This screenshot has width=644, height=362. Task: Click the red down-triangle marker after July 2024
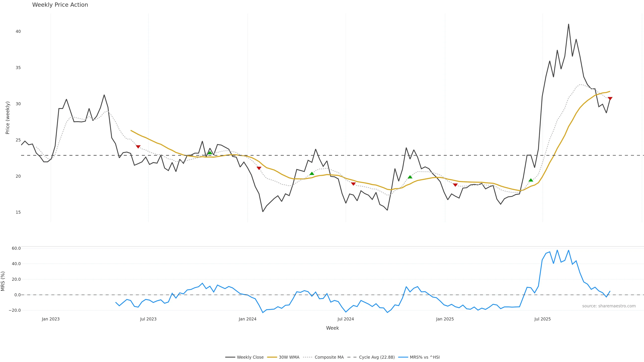[353, 184]
